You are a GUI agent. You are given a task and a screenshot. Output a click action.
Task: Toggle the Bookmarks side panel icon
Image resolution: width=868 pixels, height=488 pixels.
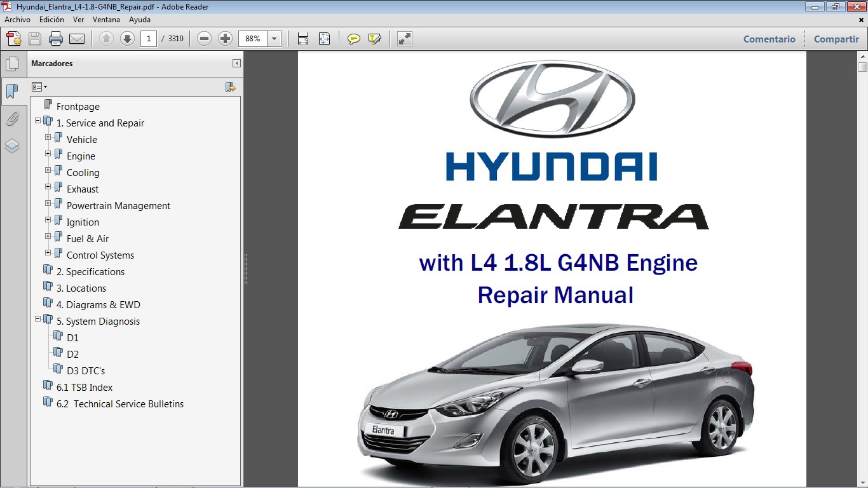[12, 91]
